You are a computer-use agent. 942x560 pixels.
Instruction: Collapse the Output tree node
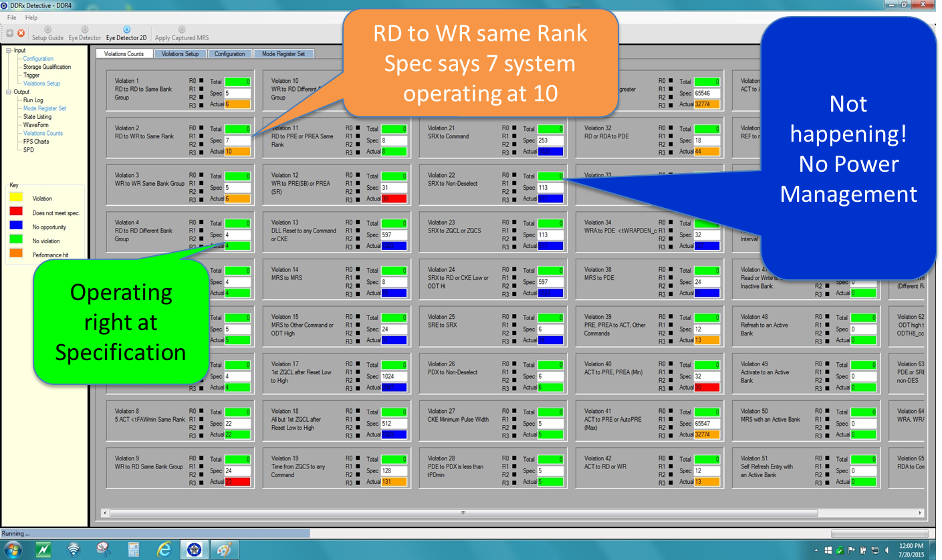tap(8, 92)
